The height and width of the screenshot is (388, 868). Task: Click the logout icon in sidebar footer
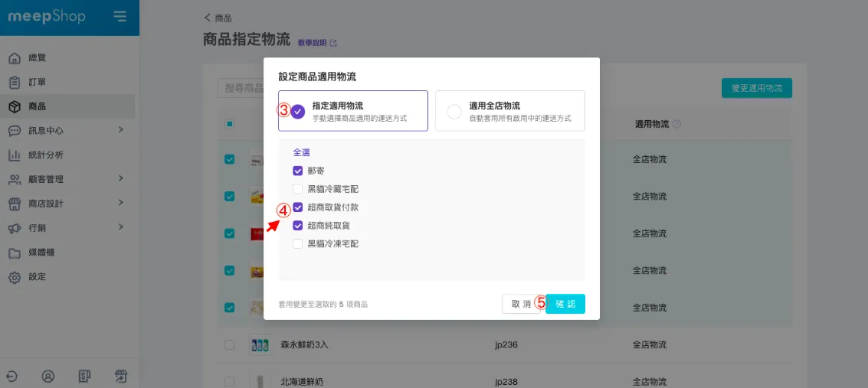[11, 377]
